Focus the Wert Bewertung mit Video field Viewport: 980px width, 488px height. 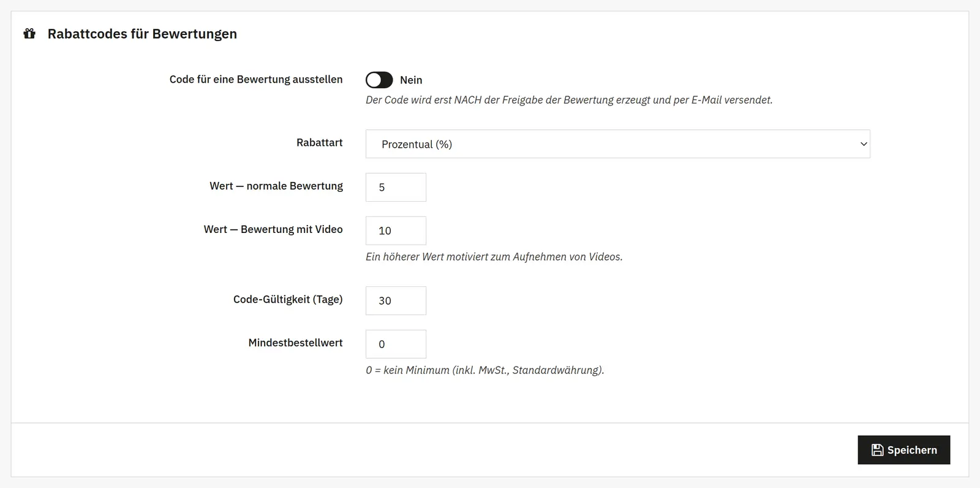click(396, 231)
